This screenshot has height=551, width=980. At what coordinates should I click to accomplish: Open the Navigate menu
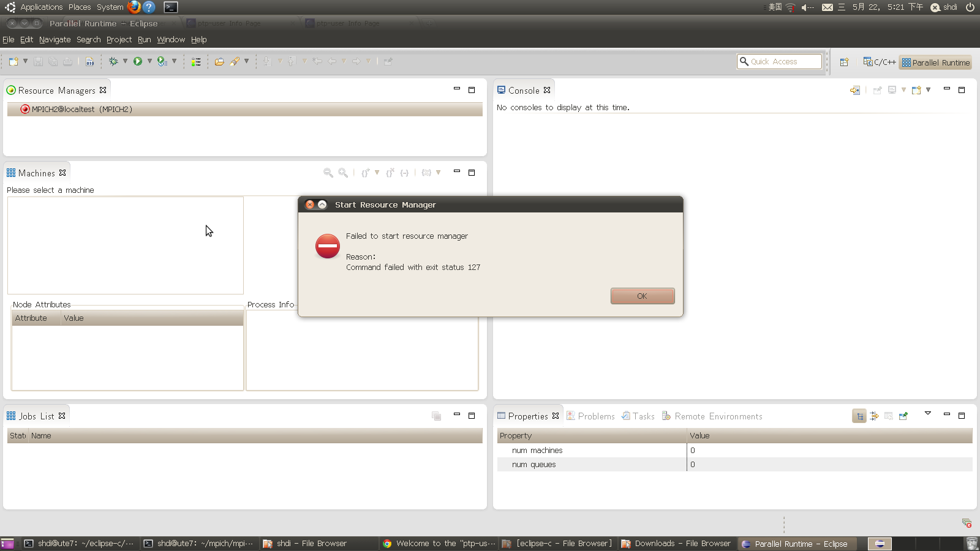pos(55,40)
